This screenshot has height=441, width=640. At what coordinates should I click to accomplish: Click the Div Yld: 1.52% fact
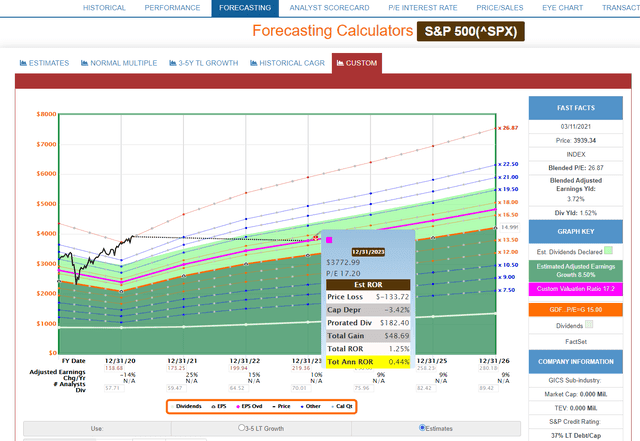click(x=576, y=213)
